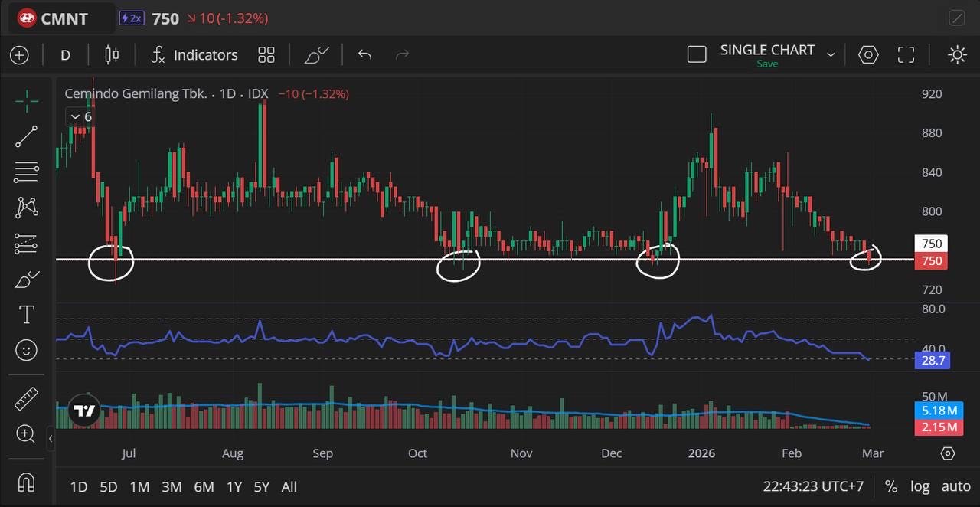Open the indicator templates grid

(x=266, y=55)
